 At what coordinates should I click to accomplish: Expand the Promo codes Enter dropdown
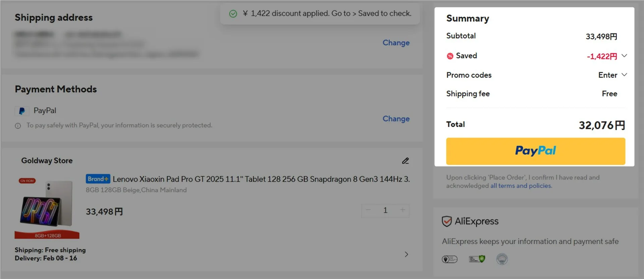point(624,75)
